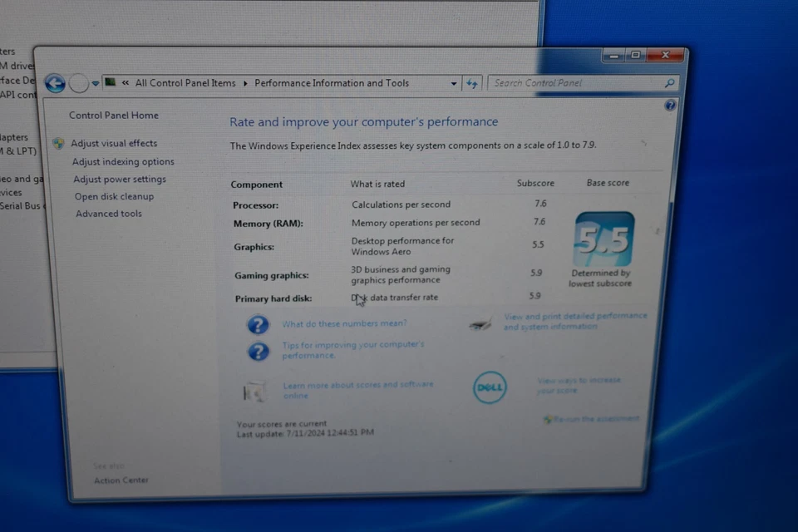Click the printer icon for detailed performance information

(x=480, y=325)
